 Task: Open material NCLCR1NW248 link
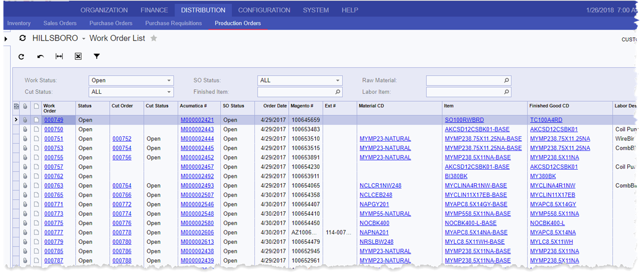coord(380,186)
